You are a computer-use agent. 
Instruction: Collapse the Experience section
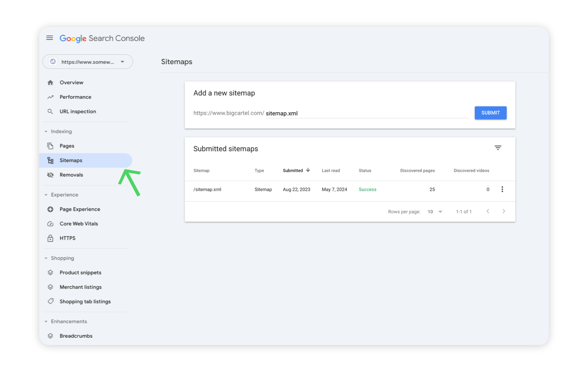point(46,195)
